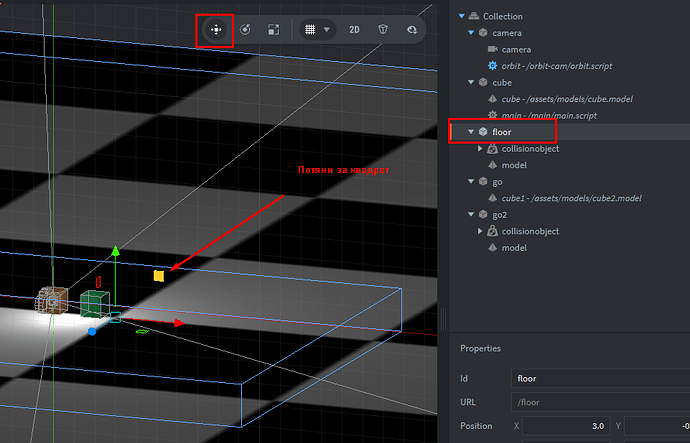The width and height of the screenshot is (690, 443).
Task: Toggle perspective camera cube icon
Action: point(382,30)
